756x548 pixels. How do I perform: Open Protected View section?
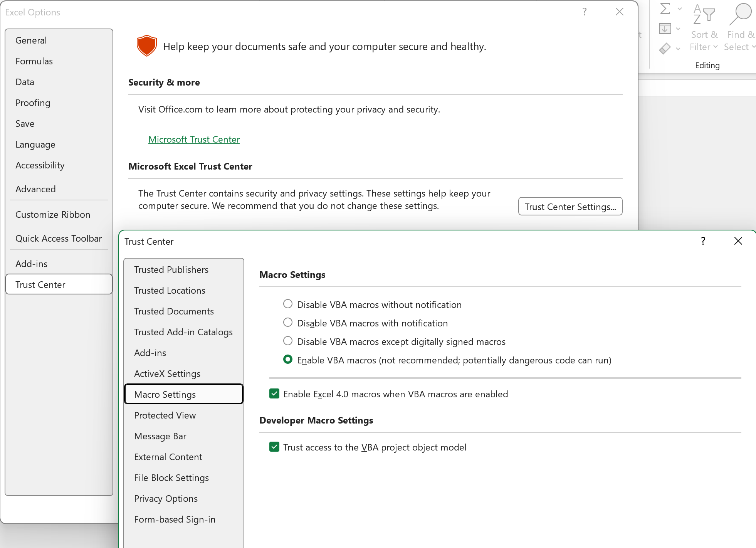pyautogui.click(x=184, y=415)
